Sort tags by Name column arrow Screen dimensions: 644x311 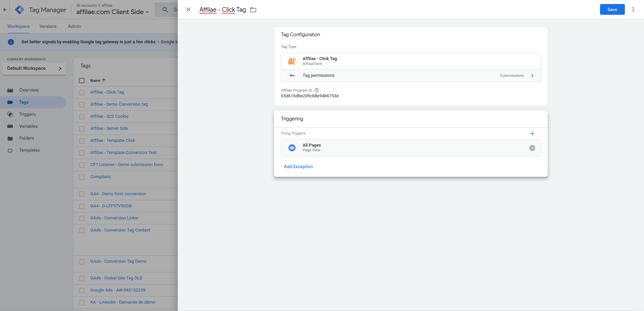coord(104,80)
